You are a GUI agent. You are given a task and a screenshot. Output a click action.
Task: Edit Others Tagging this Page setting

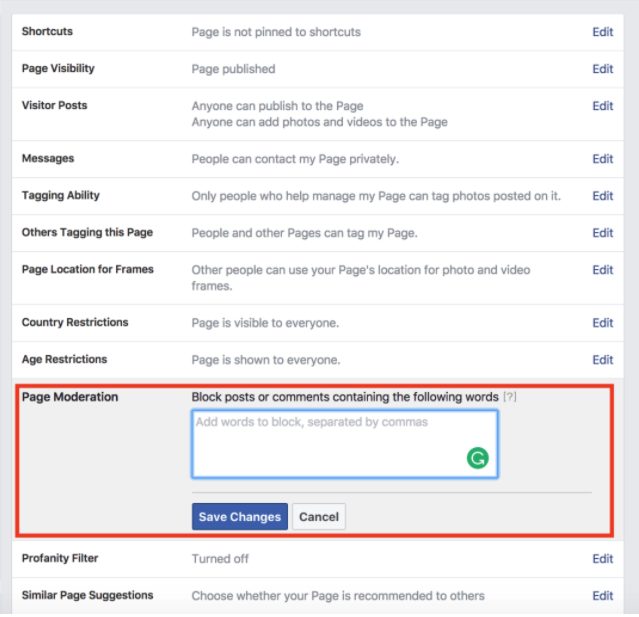[602, 233]
